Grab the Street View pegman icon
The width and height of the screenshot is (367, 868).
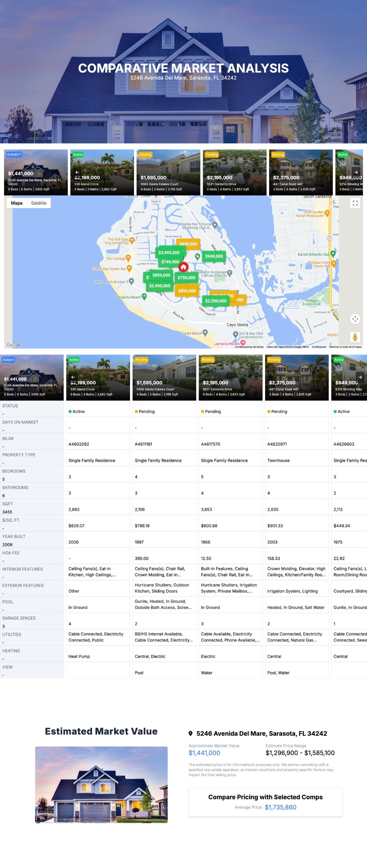click(355, 337)
